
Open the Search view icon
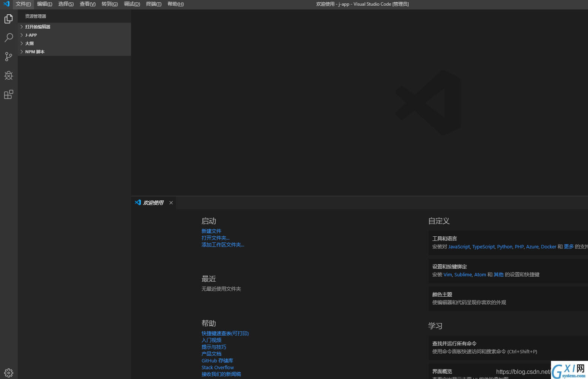tap(9, 37)
